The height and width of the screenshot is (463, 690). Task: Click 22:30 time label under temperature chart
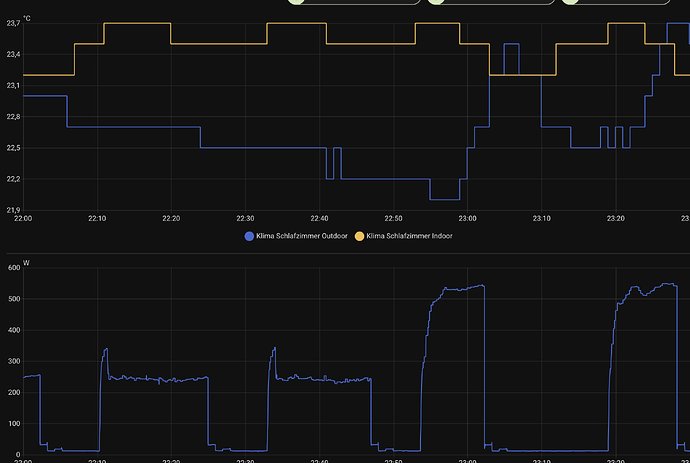point(245,218)
